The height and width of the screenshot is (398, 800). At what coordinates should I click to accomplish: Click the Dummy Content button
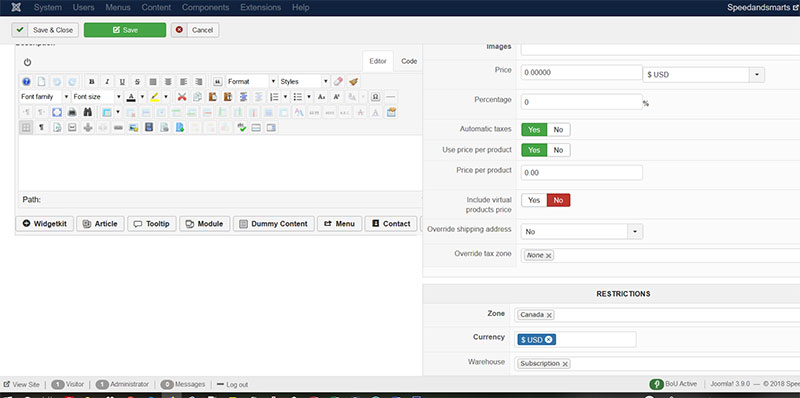pos(273,223)
